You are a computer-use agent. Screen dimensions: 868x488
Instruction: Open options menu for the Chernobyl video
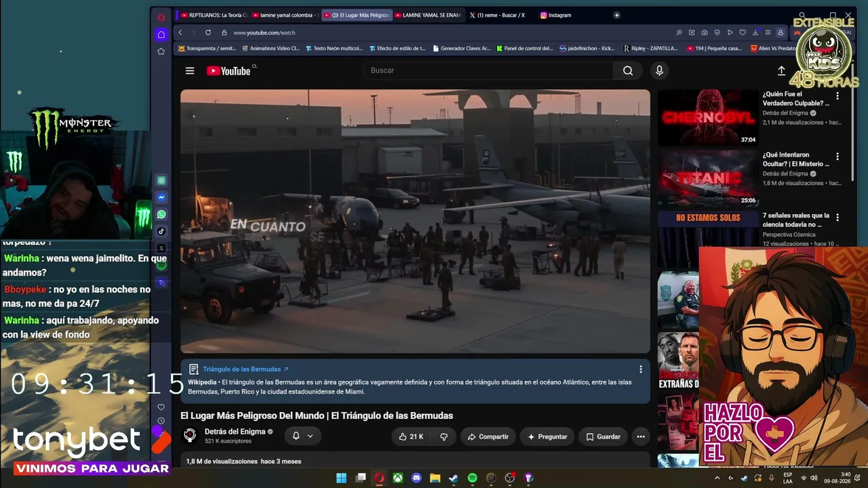pyautogui.click(x=837, y=96)
